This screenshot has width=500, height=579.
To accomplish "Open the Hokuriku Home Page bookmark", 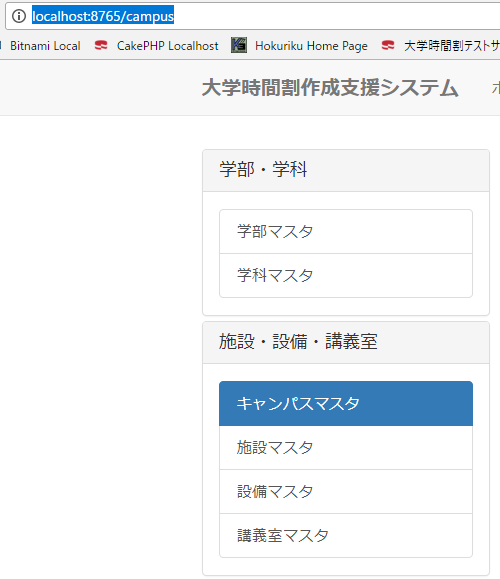I will click(311, 46).
